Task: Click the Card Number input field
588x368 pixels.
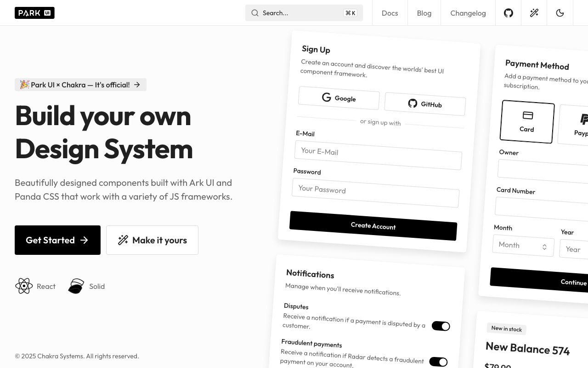Action: click(542, 208)
